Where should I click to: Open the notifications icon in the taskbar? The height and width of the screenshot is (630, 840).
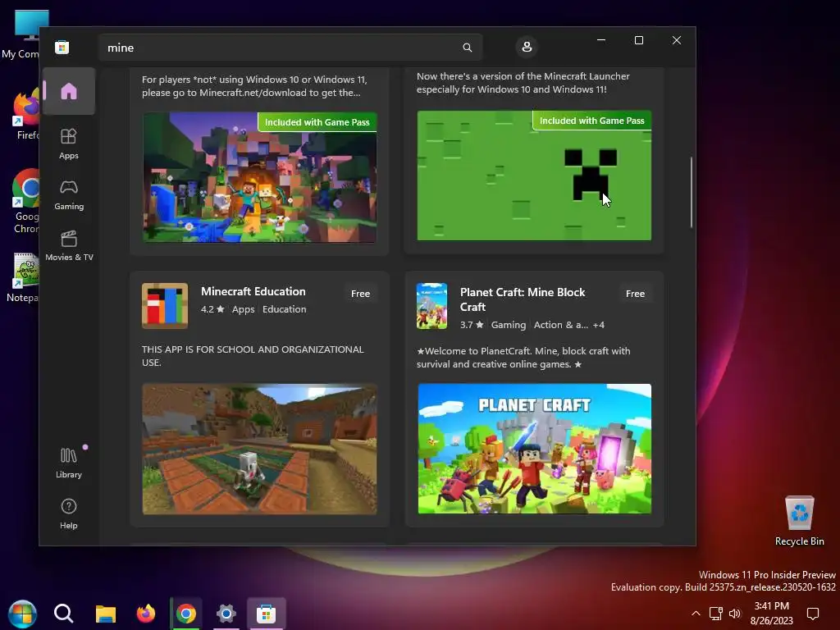click(813, 614)
